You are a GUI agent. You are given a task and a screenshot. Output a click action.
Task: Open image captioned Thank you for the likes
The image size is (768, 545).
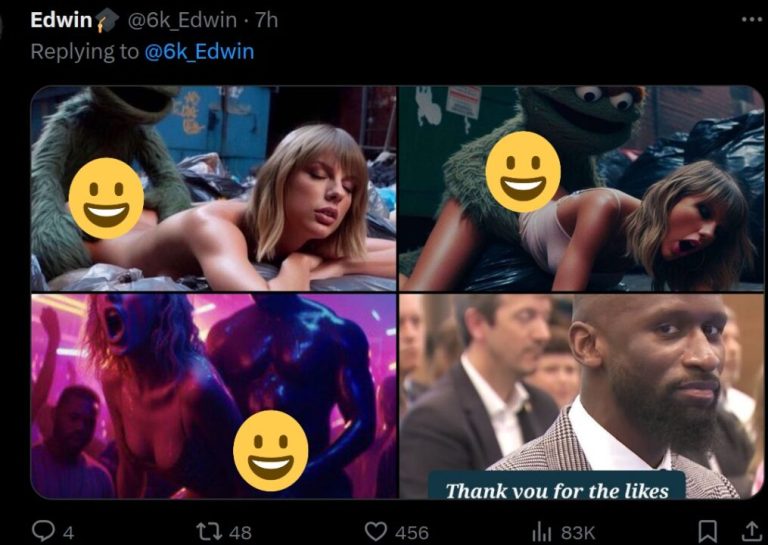click(x=581, y=396)
